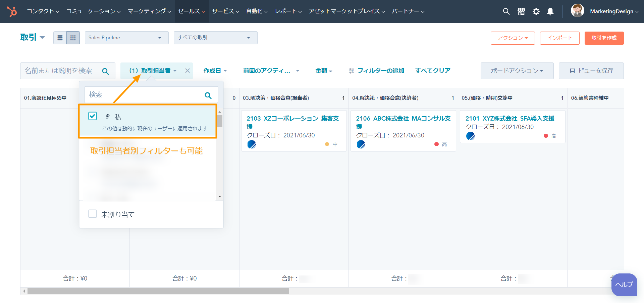Open the すべての取引 view dropdown
The height and width of the screenshot is (303, 644).
215,38
